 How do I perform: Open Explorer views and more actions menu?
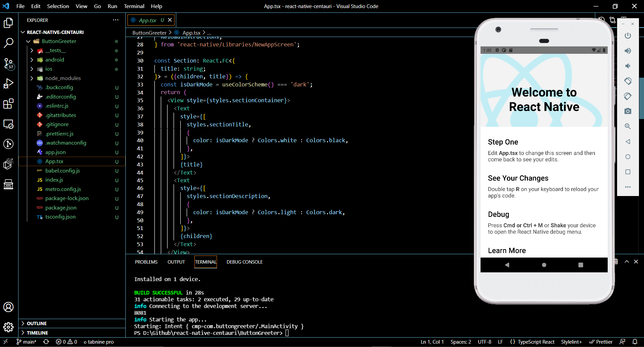click(116, 20)
